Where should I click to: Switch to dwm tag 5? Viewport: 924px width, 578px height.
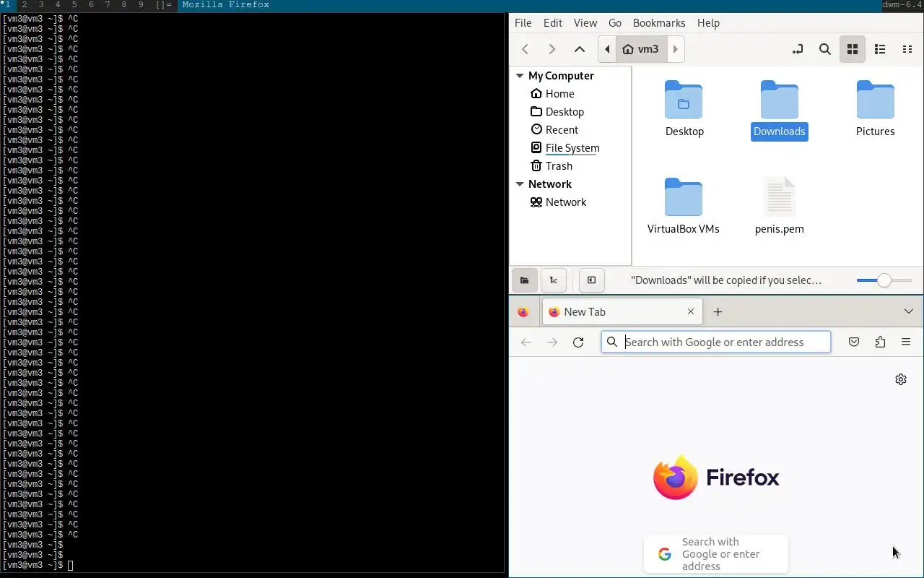(74, 5)
